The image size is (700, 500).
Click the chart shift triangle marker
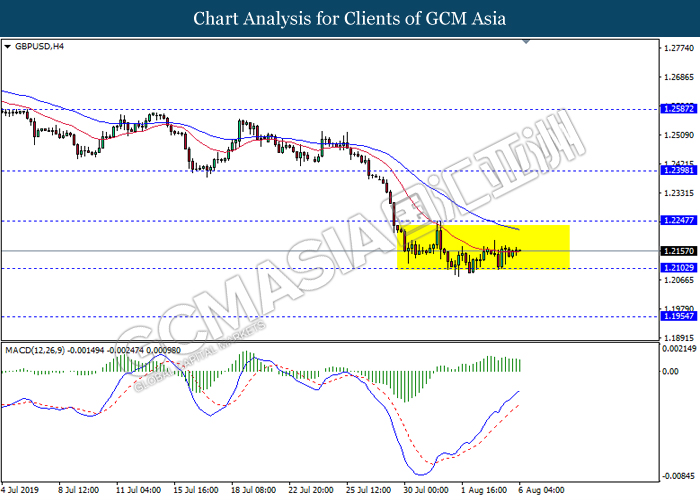point(526,42)
